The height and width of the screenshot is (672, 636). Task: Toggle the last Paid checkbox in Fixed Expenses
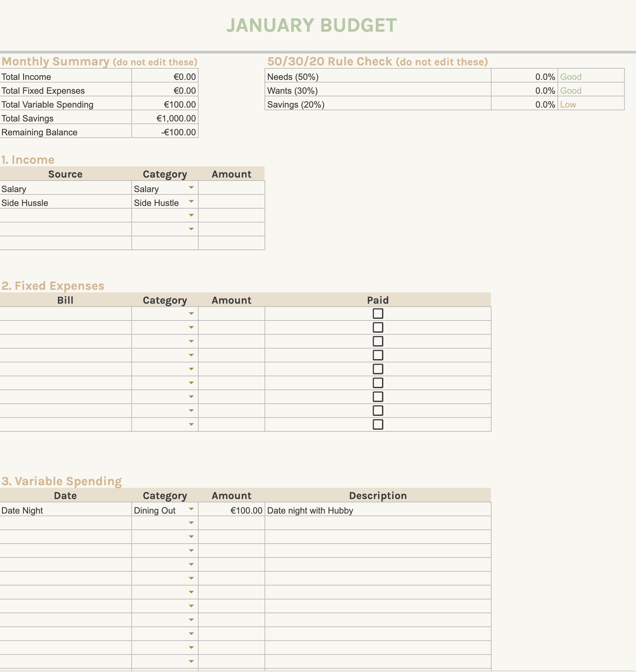378,424
